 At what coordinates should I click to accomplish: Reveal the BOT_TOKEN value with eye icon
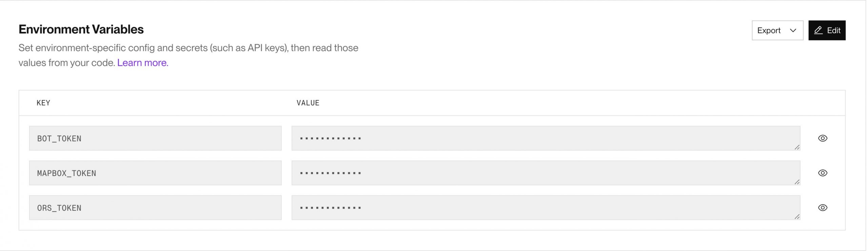coord(823,138)
